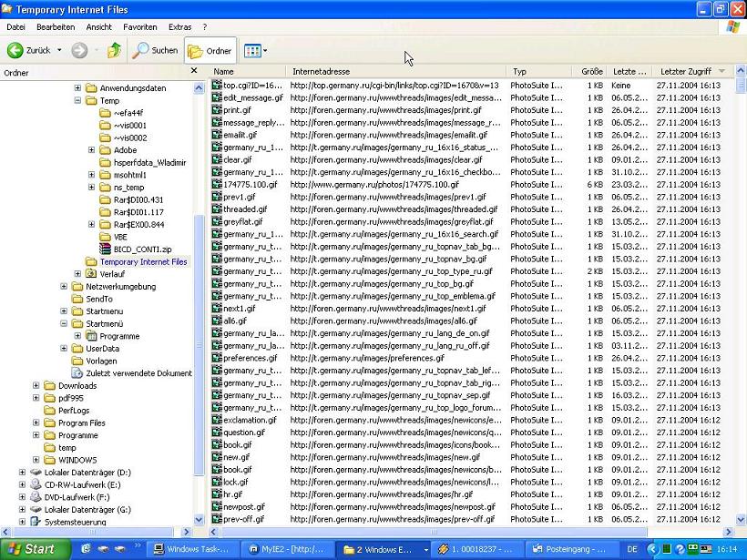Open the view mode (Ansichten) icon

click(252, 50)
